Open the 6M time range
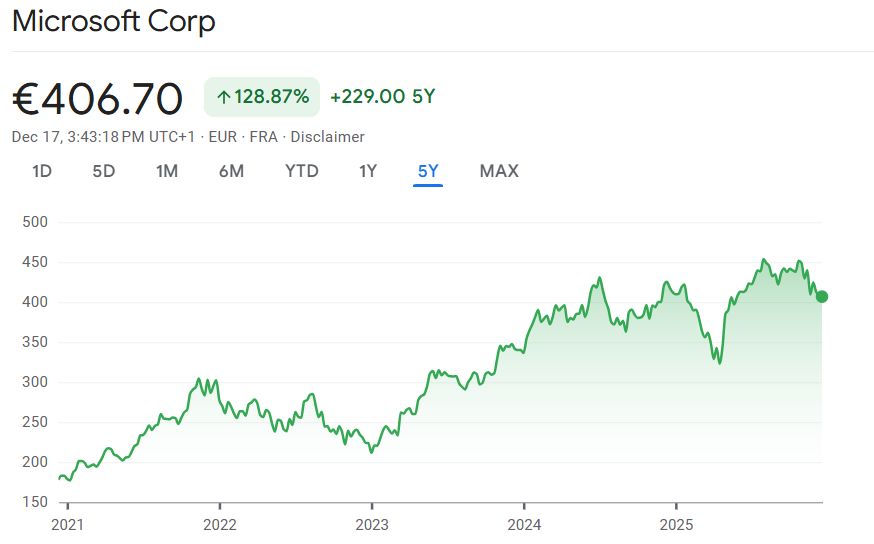Viewport: 874px width, 544px height. pos(231,171)
